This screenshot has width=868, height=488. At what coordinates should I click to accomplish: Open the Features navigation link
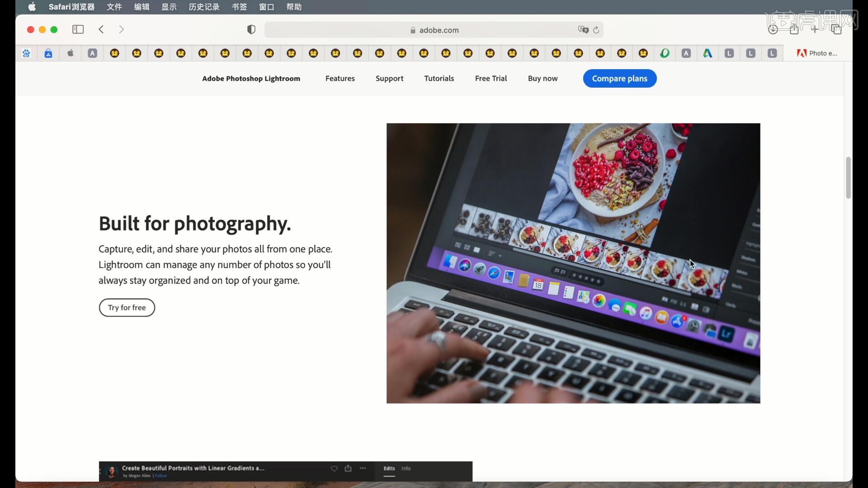340,78
